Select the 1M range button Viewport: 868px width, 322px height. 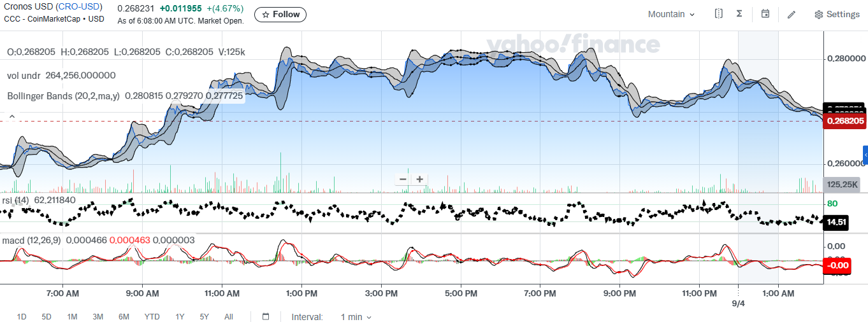point(72,317)
